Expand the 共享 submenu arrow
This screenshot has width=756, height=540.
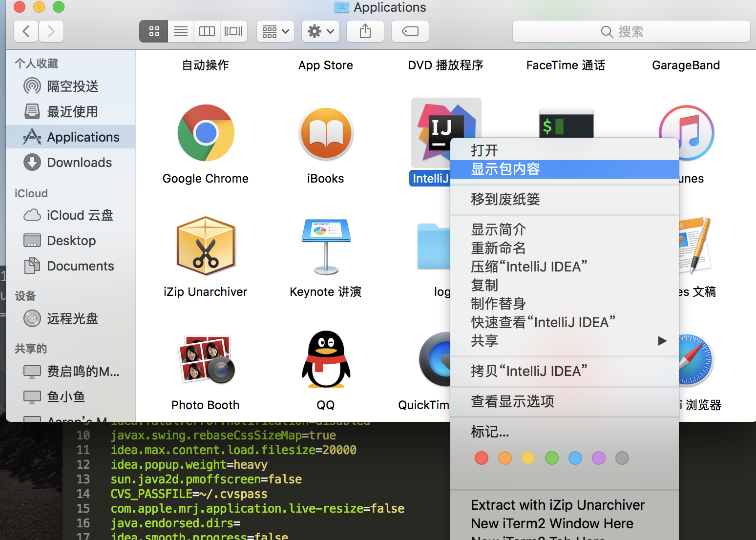(662, 341)
